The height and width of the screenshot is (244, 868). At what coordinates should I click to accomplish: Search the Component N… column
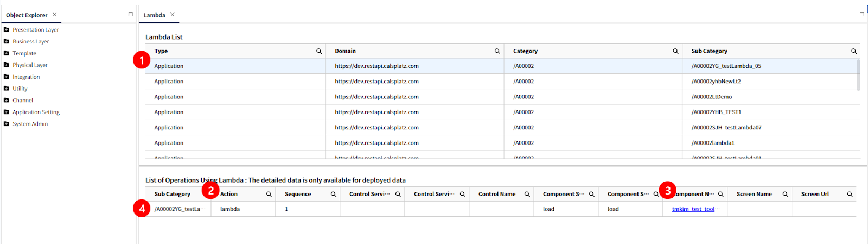pyautogui.click(x=720, y=194)
